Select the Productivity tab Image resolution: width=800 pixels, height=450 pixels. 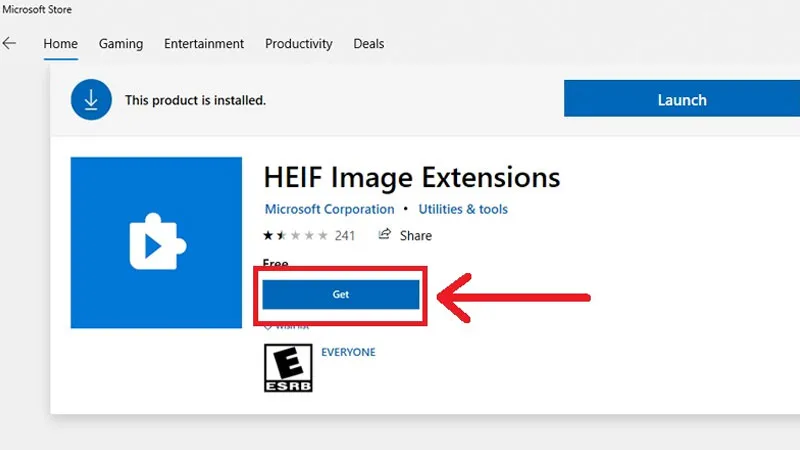pos(299,44)
